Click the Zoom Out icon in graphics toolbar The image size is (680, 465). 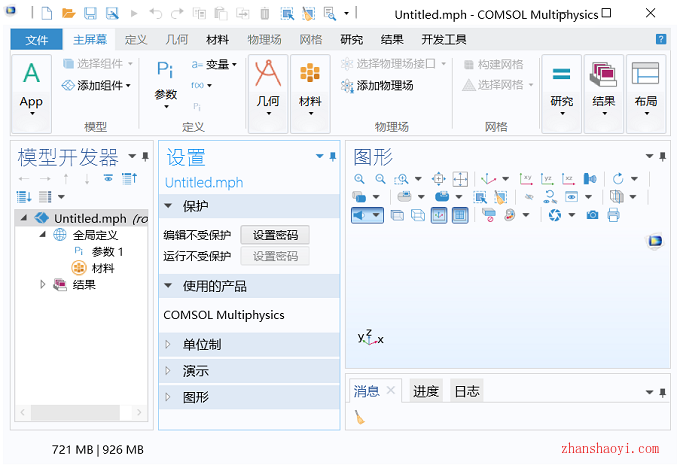coord(380,179)
